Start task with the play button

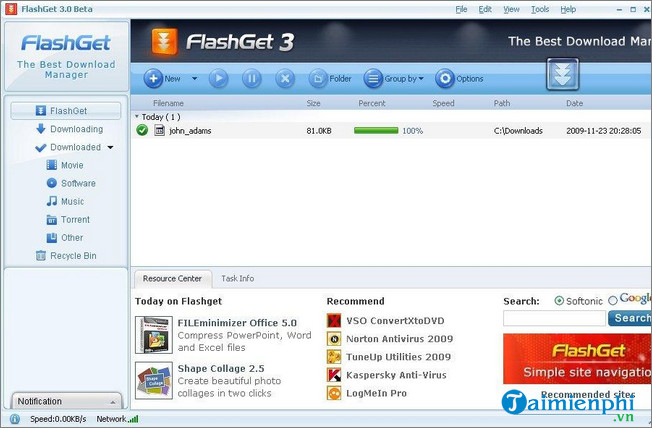coord(218,78)
